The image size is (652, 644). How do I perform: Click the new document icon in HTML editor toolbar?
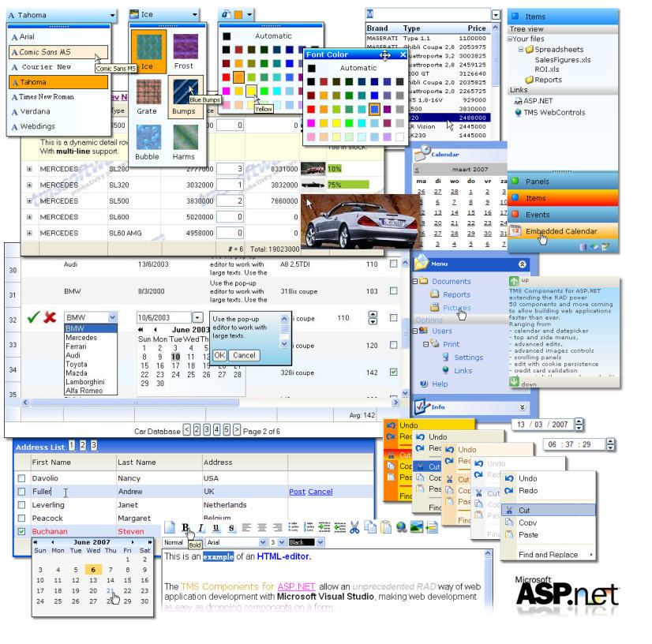[x=169, y=527]
